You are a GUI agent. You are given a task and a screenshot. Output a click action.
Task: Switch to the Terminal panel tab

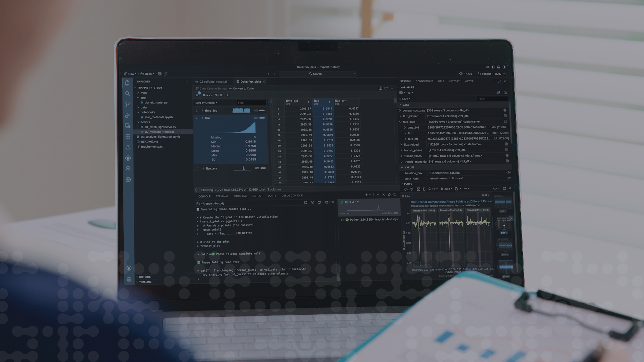point(222,196)
